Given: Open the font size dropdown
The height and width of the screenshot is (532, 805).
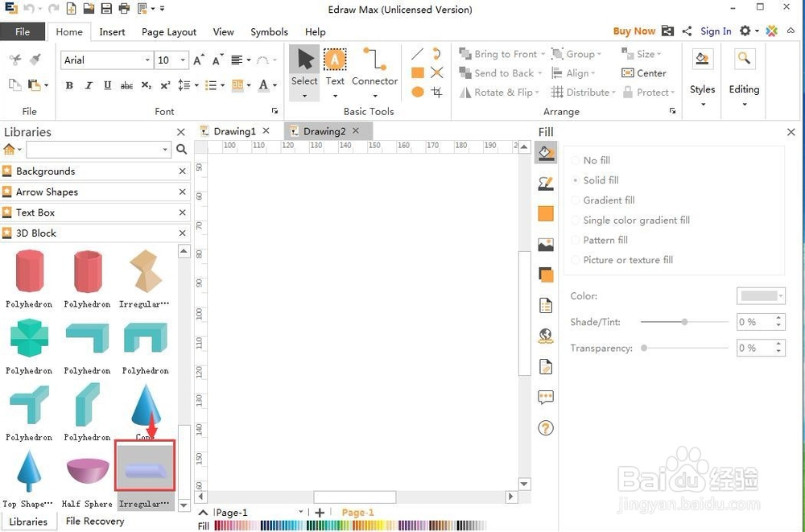Looking at the screenshot, I should [x=183, y=60].
